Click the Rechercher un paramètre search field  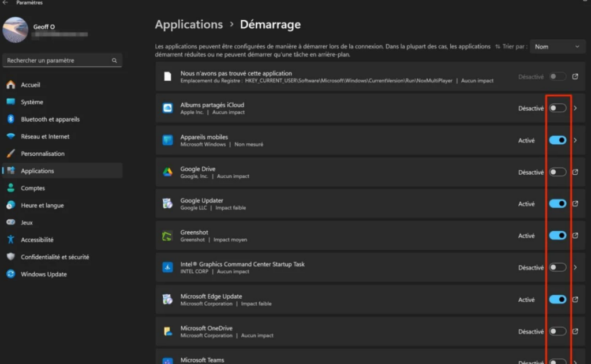tap(58, 61)
